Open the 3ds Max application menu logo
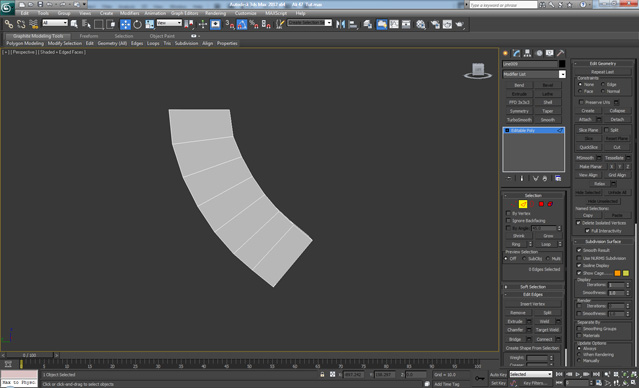This screenshot has width=639, height=388. [x=7, y=7]
